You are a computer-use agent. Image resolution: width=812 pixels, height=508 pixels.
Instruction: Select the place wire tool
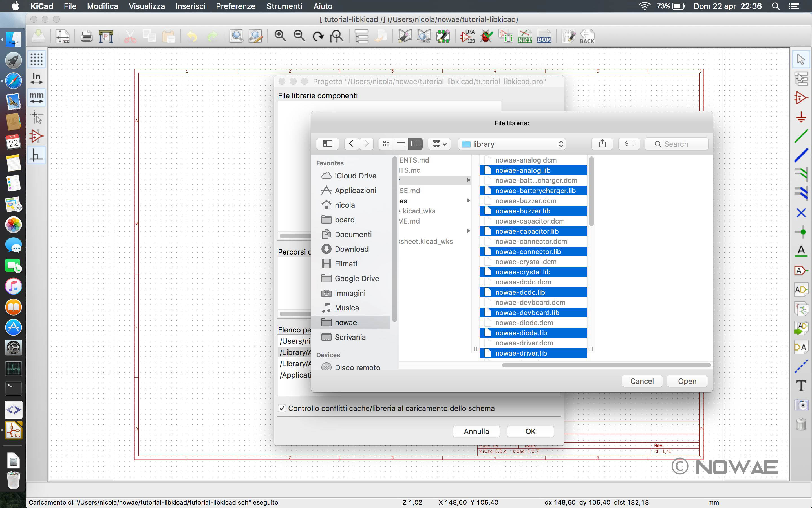pos(801,136)
